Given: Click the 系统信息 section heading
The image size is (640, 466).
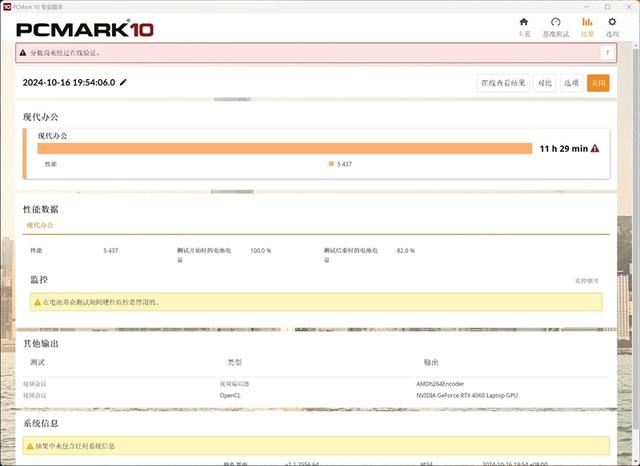Looking at the screenshot, I should pos(40,423).
